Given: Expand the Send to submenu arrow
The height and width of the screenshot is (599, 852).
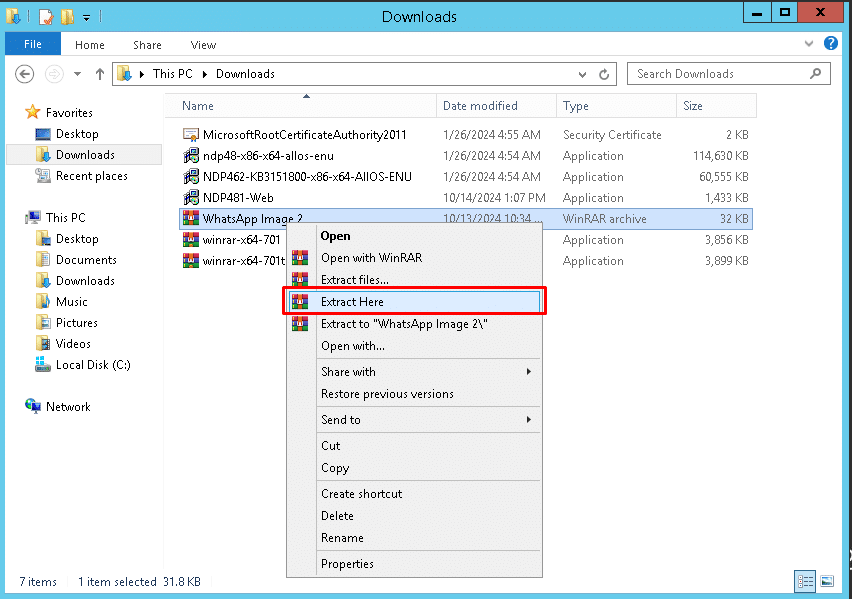Looking at the screenshot, I should coord(529,420).
